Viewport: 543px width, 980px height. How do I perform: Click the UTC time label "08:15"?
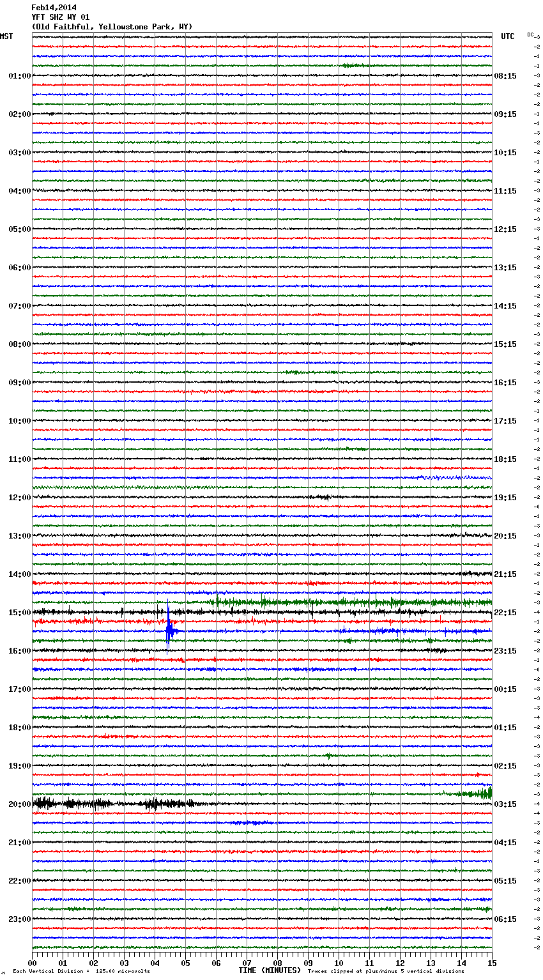(x=505, y=76)
